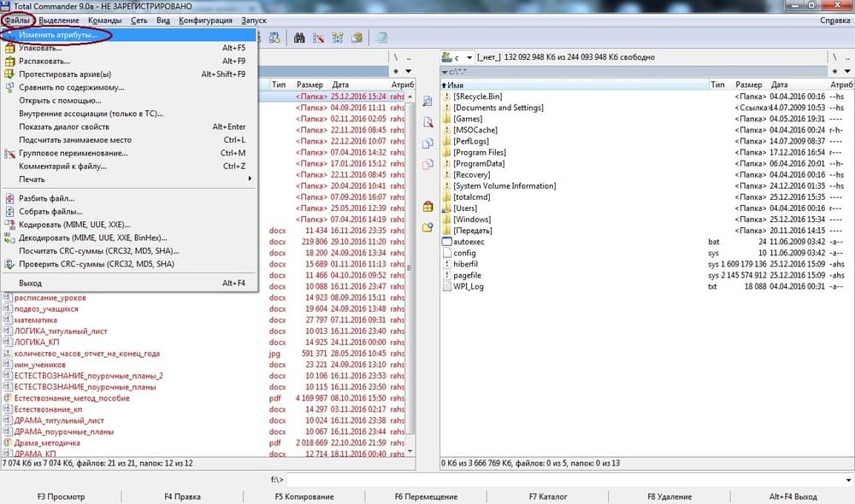Screen dimensions: 855x504
Task: Open the Команды menu
Action: [x=104, y=21]
